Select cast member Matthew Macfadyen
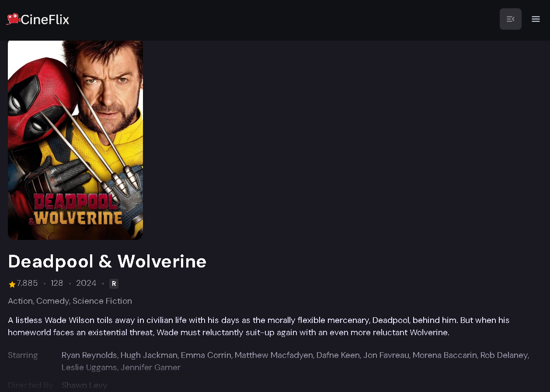Image resolution: width=550 pixels, height=392 pixels. tap(274, 355)
